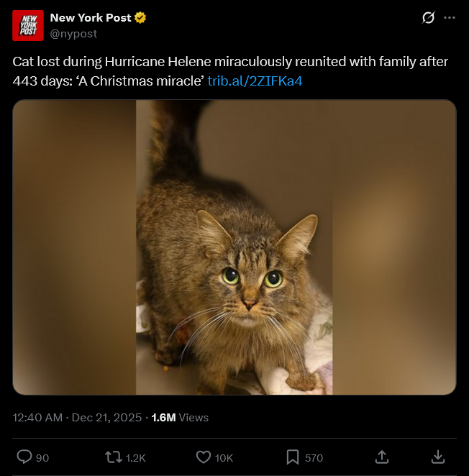Click the 12:40 AM Dec 21 timestamp
469x476 pixels.
(x=77, y=417)
